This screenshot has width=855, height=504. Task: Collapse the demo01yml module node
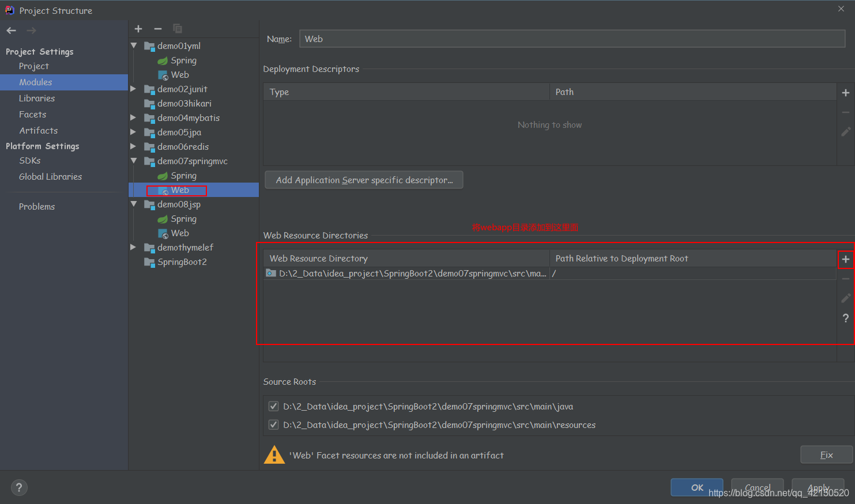(134, 46)
